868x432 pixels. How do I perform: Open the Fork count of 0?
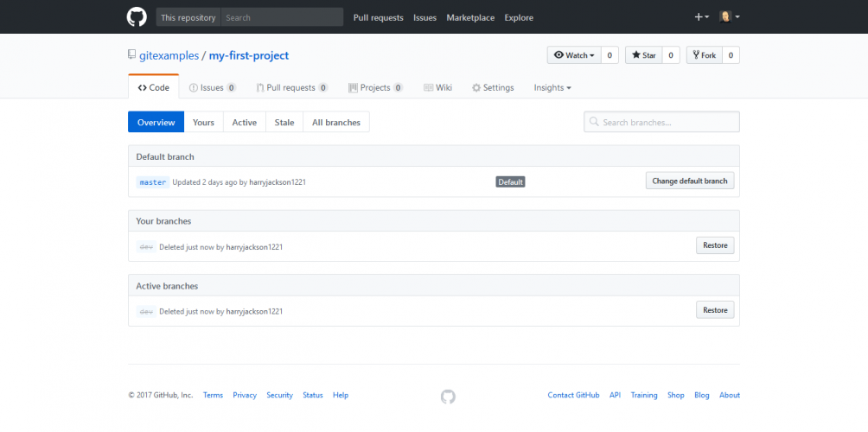pyautogui.click(x=731, y=55)
